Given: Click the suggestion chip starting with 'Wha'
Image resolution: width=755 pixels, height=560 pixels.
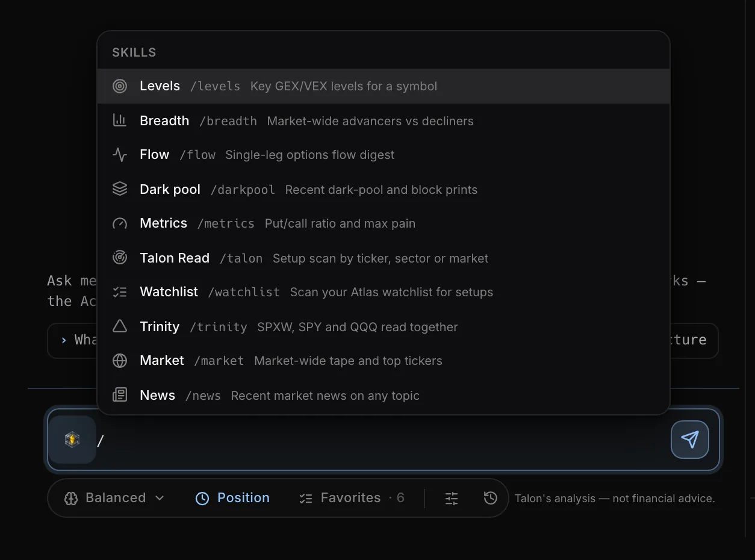Looking at the screenshot, I should tap(72, 340).
